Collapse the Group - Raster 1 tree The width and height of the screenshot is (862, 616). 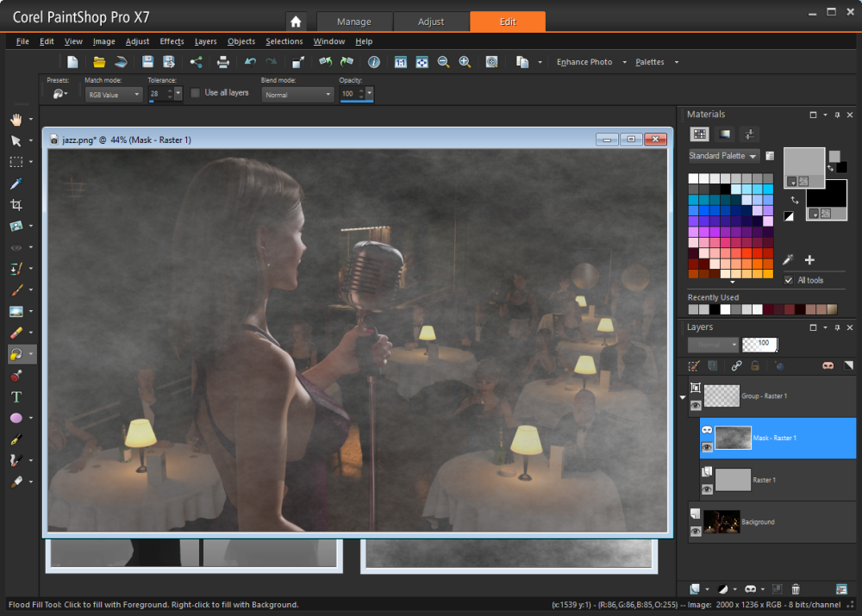pos(683,397)
